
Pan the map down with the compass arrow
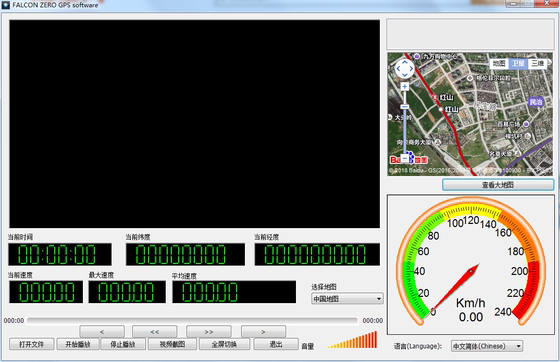[405, 75]
